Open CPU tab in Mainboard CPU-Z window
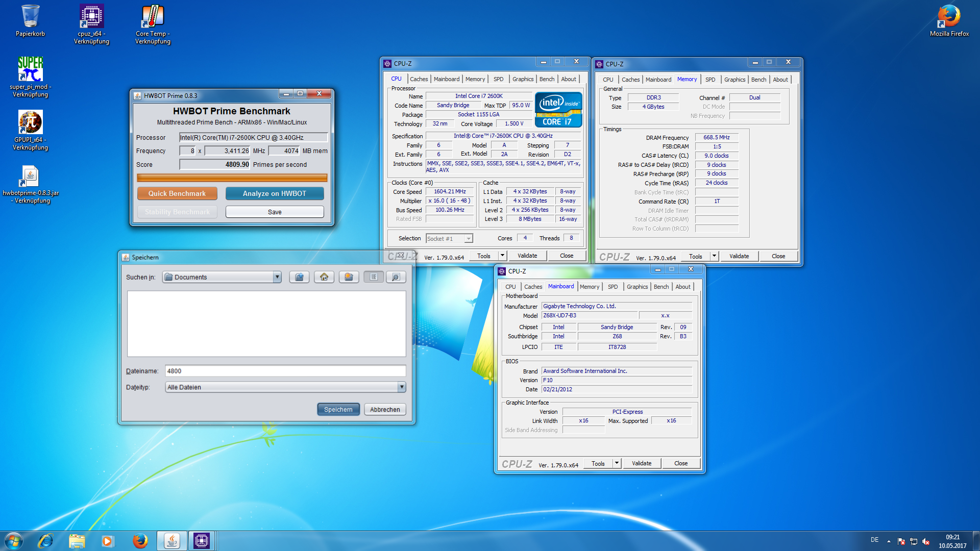Image resolution: width=980 pixels, height=551 pixels. pyautogui.click(x=510, y=287)
